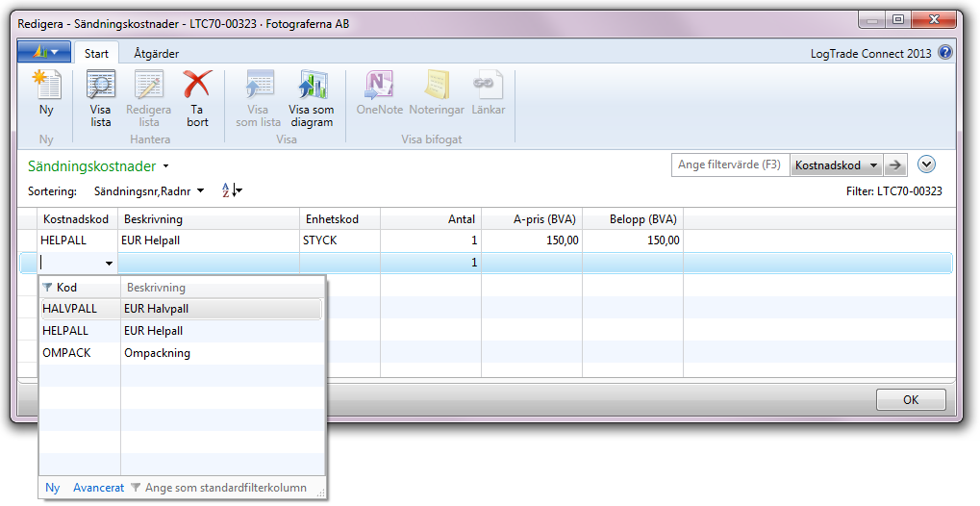Switch to the Start ribbon tab
The image size is (980, 506).
(96, 54)
